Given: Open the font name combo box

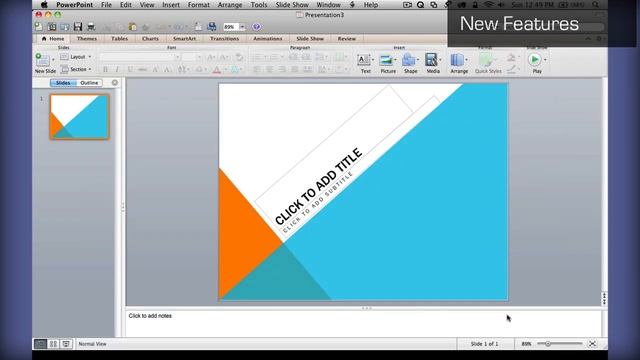Looking at the screenshot, I should 140,57.
